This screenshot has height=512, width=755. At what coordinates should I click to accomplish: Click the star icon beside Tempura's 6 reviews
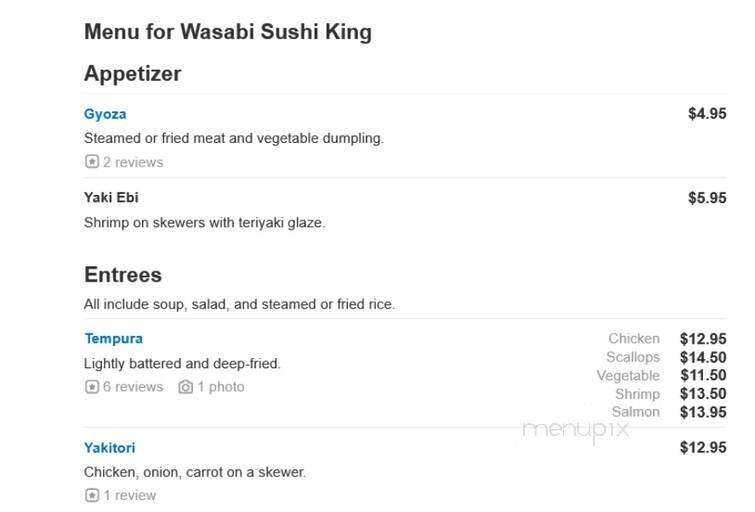92,387
